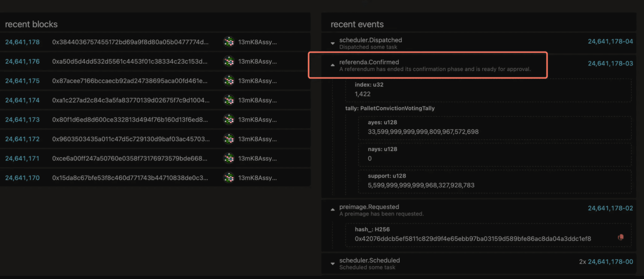This screenshot has width=644, height=279.
Task: Open block number 24,641,178 link
Action: click(22, 42)
